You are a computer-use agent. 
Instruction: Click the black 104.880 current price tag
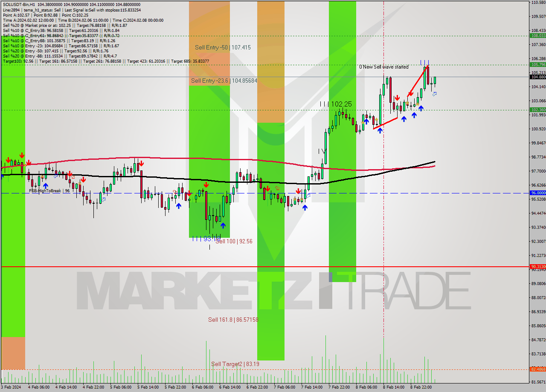click(538, 77)
